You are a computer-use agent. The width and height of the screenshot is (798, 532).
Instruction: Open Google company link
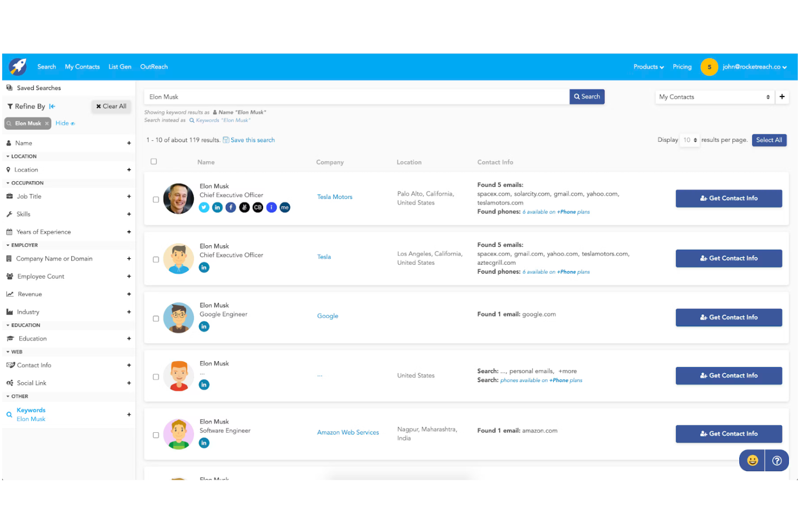328,316
